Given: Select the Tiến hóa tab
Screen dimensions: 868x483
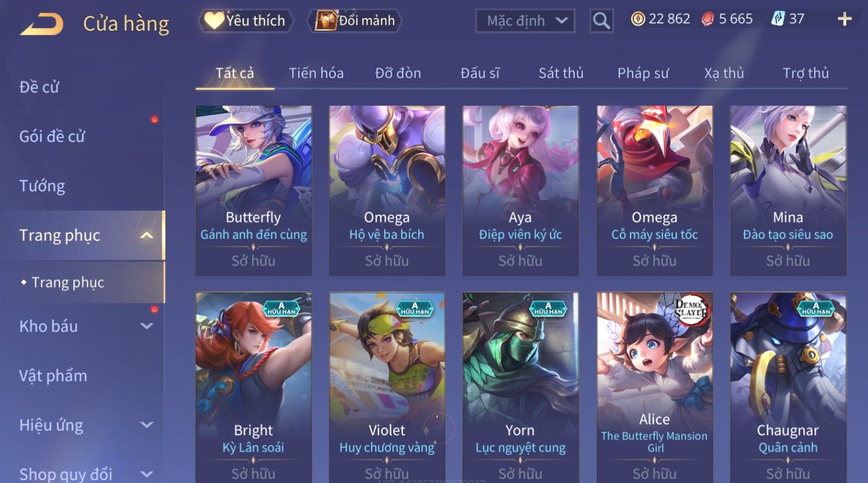Looking at the screenshot, I should tap(316, 73).
